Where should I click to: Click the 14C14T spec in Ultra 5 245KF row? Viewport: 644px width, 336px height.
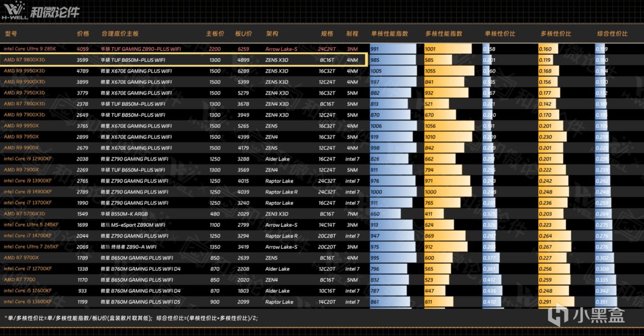coord(327,225)
